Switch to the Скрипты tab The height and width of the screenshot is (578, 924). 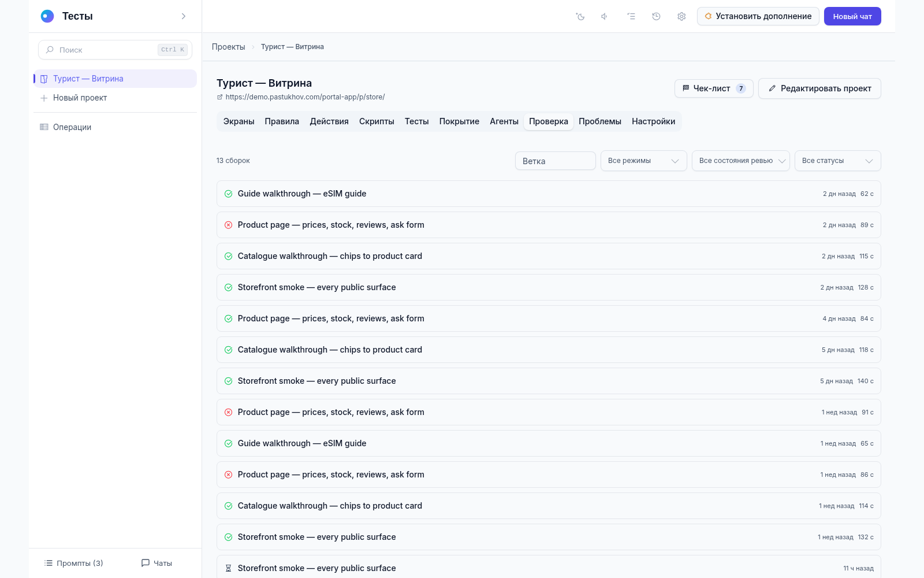point(377,121)
